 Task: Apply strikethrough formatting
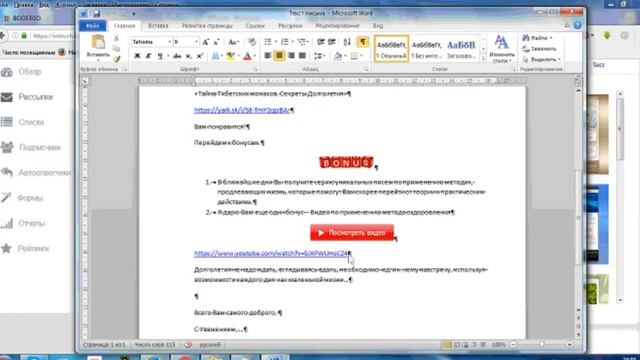tap(176, 56)
